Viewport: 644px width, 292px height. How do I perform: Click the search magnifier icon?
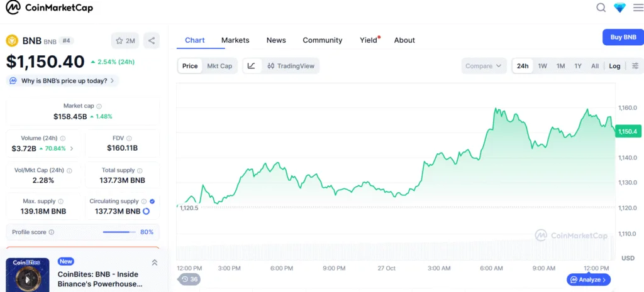pos(601,8)
